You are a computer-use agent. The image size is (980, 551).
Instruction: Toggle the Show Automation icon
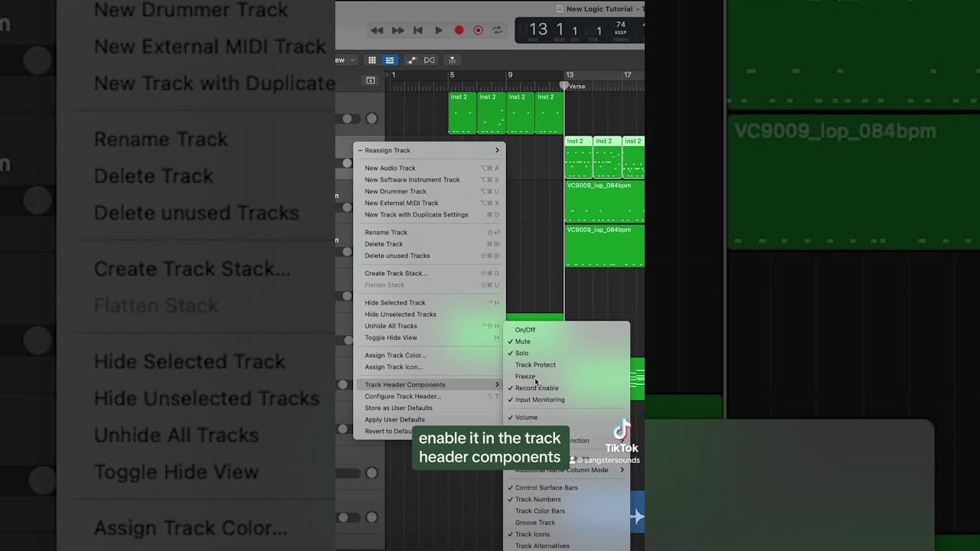pyautogui.click(x=411, y=60)
